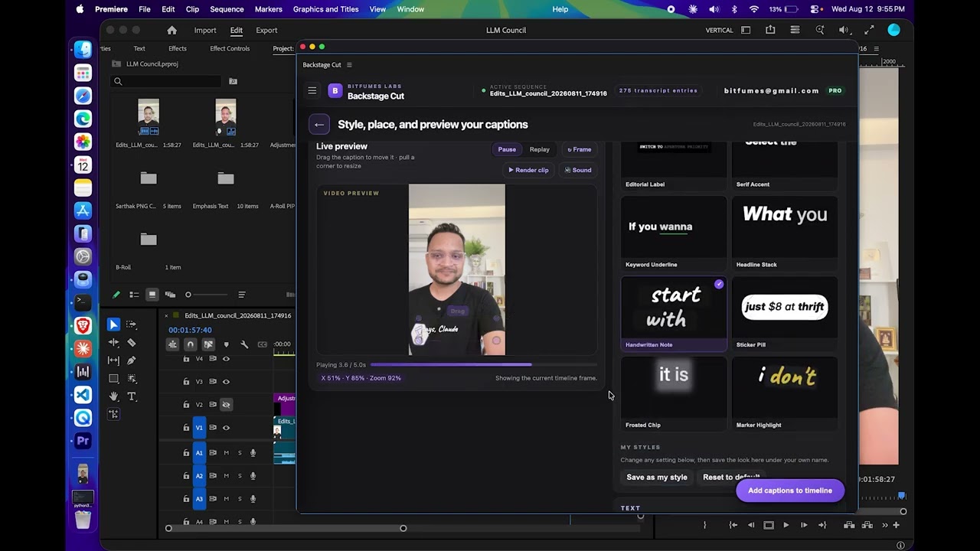The image size is (980, 551).
Task: Click Save as my style
Action: click(x=657, y=478)
